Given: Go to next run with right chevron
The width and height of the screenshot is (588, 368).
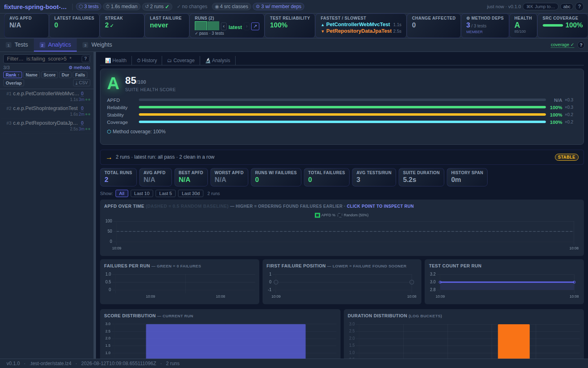Looking at the screenshot, I should pos(247,27).
